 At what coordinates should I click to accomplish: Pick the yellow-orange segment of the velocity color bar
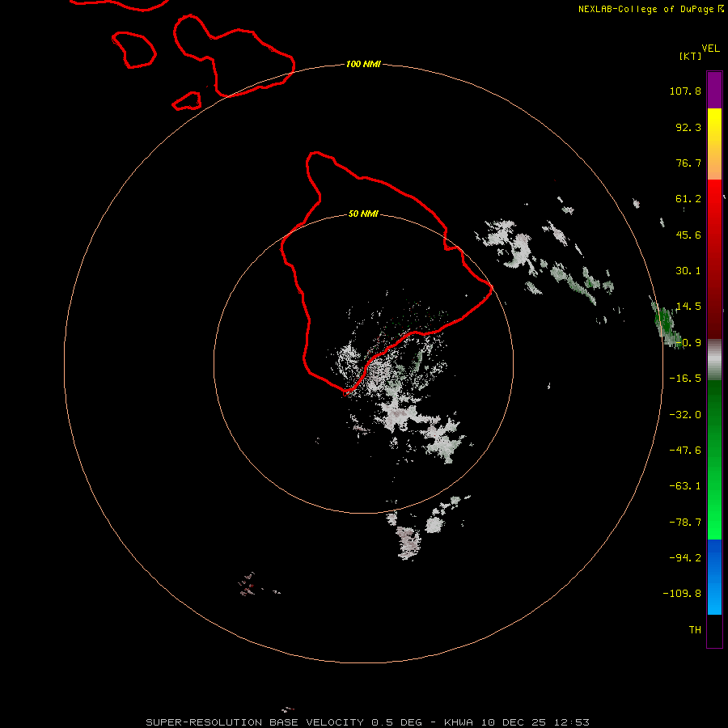(714, 144)
